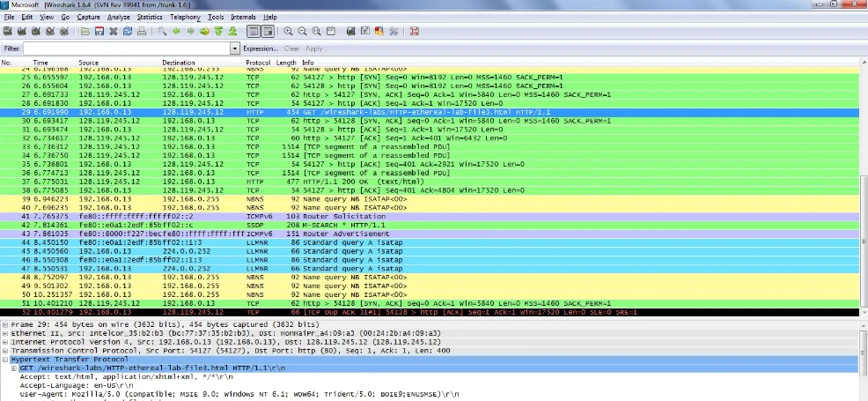Close this capture file with X icon
This screenshot has height=401, width=868.
[x=114, y=32]
